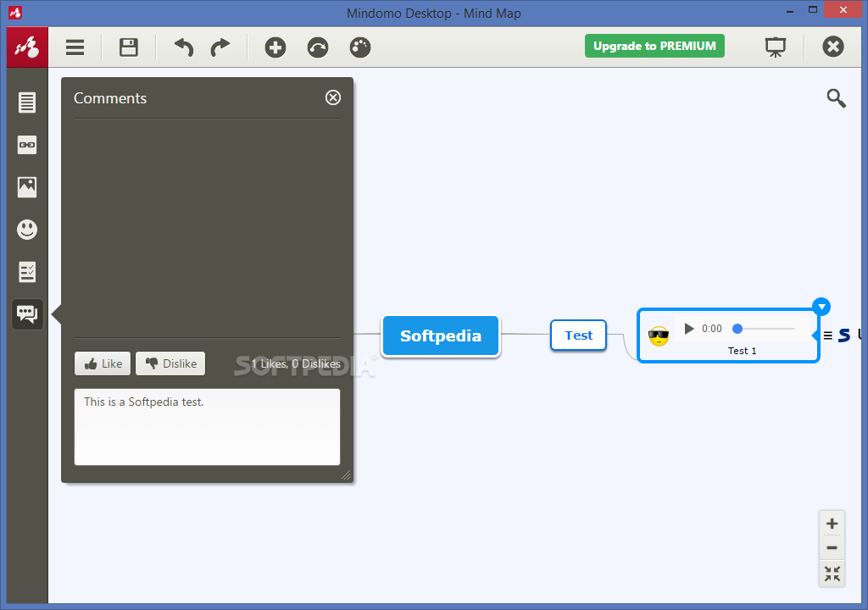The height and width of the screenshot is (610, 868).
Task: Open the image panel in sidebar
Action: pos(27,187)
